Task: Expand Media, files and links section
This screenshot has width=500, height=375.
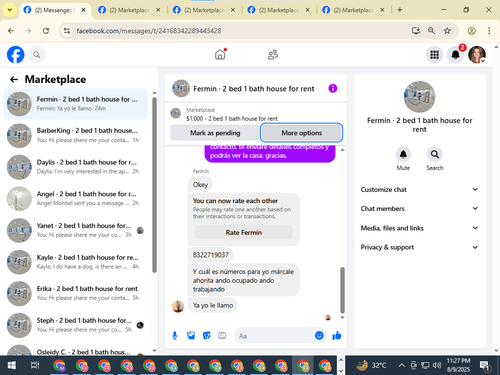Action: pyautogui.click(x=419, y=228)
